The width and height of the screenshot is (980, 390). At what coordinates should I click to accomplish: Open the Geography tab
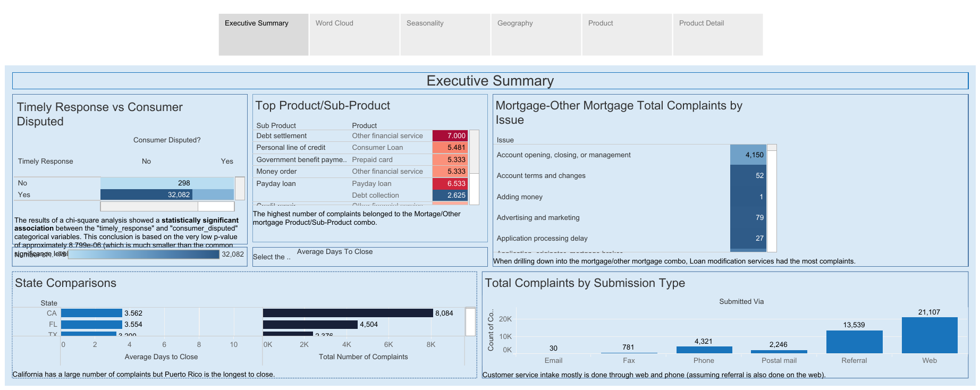click(536, 35)
